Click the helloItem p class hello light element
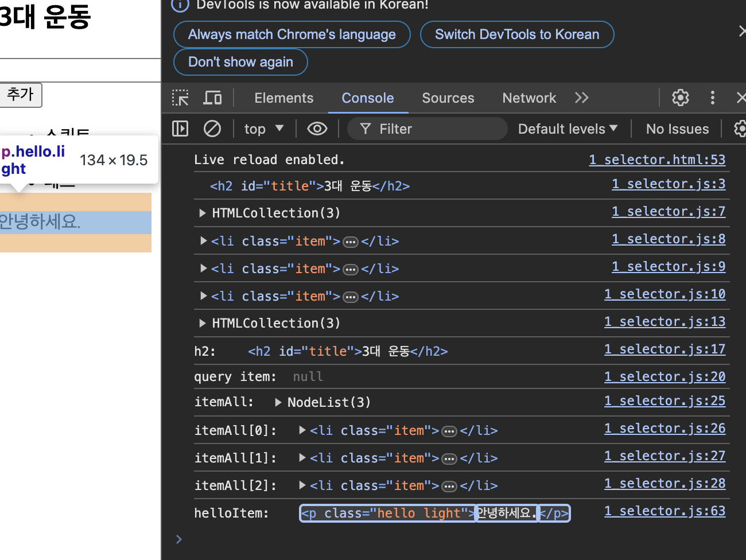Image resolution: width=746 pixels, height=560 pixels. click(435, 513)
